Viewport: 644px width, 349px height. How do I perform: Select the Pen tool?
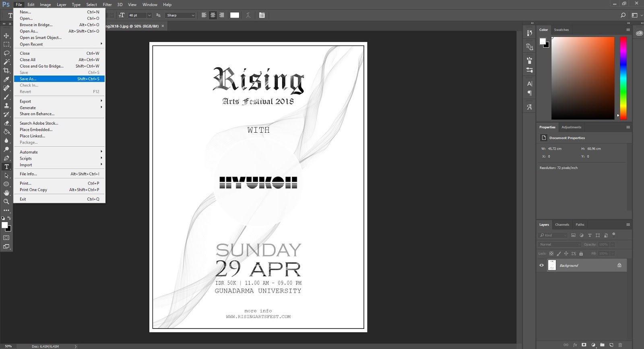[6, 158]
